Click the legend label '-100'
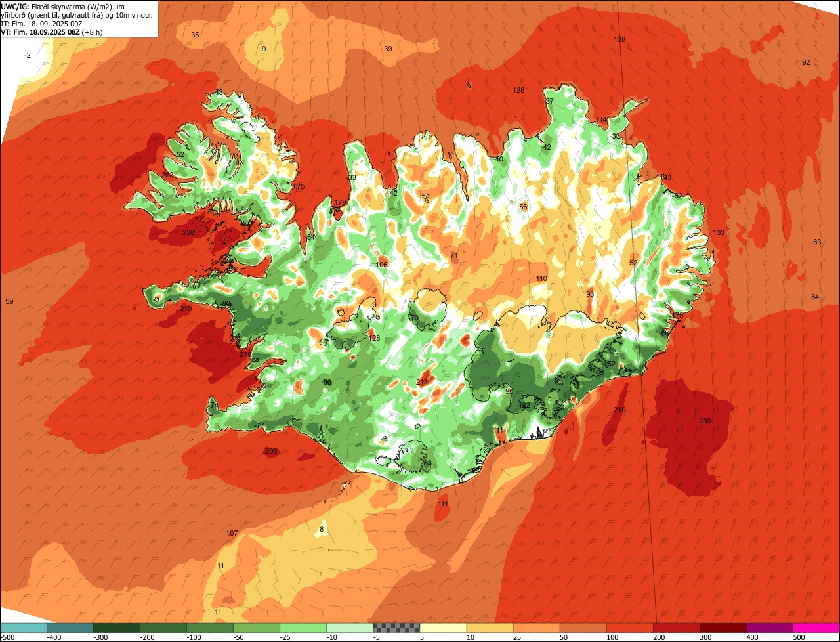This screenshot has width=840, height=642. coord(194,637)
